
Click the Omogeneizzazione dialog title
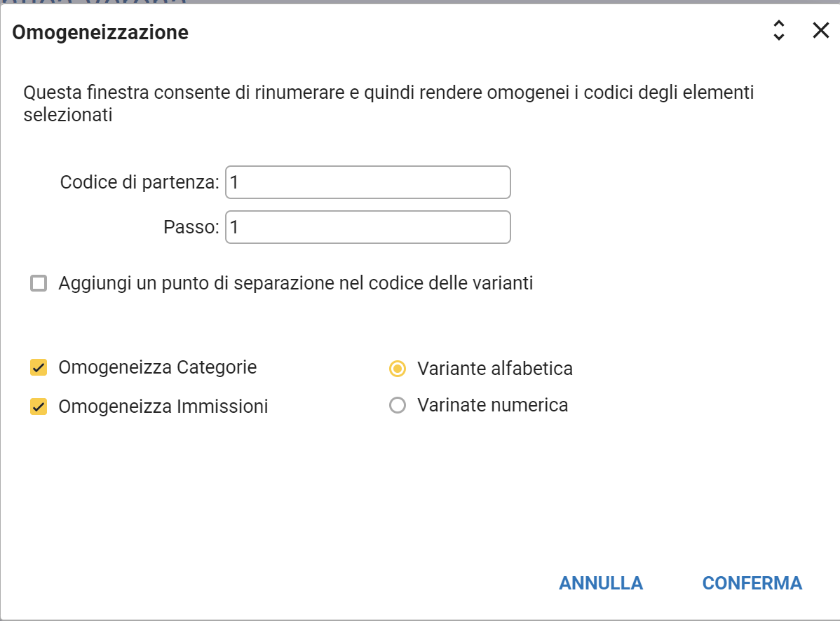tap(100, 32)
